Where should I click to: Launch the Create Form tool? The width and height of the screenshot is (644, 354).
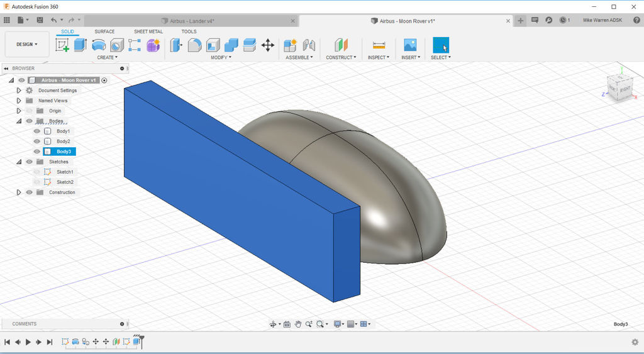tap(153, 45)
